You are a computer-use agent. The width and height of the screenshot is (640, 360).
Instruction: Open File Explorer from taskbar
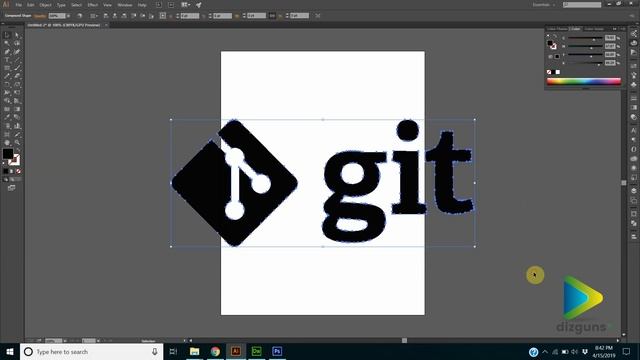click(x=194, y=351)
